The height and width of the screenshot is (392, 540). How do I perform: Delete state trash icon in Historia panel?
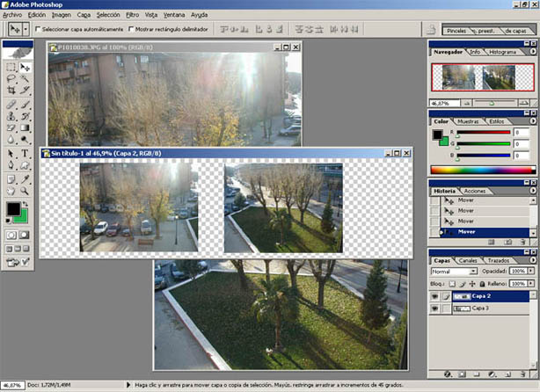[522, 243]
